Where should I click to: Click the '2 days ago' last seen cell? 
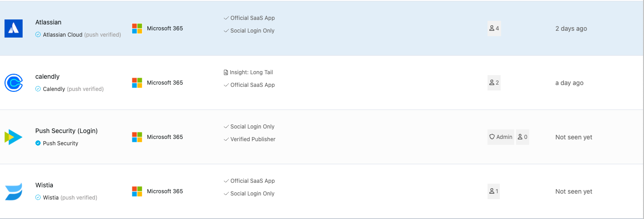pos(571,29)
